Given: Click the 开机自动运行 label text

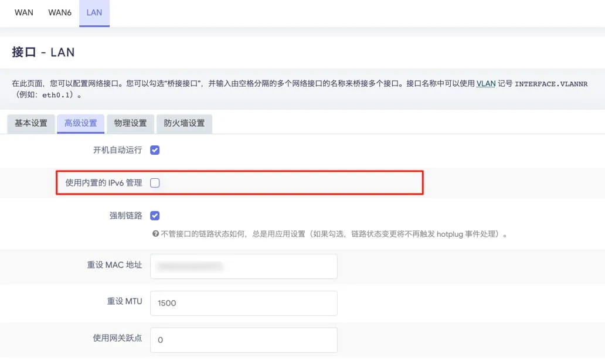Looking at the screenshot, I should click(x=118, y=150).
